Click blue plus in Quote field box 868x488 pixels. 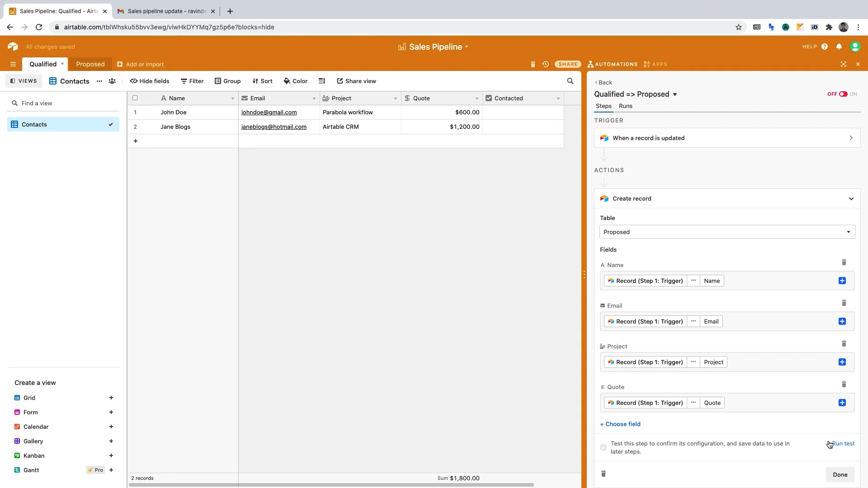point(842,403)
